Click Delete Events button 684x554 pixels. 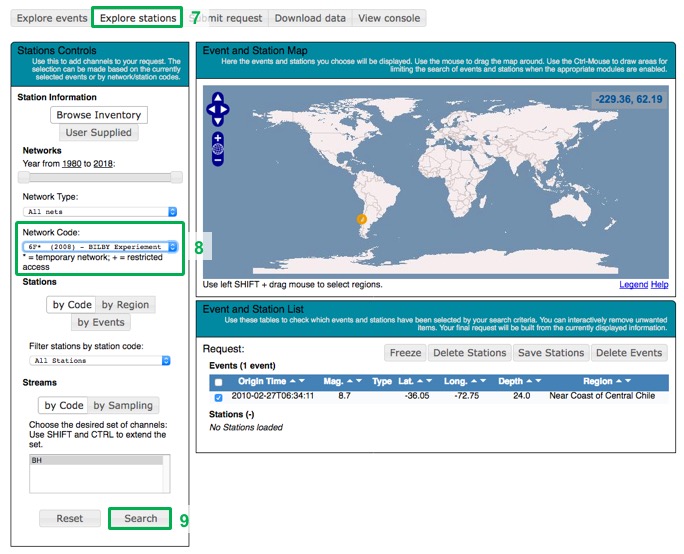[629, 352]
